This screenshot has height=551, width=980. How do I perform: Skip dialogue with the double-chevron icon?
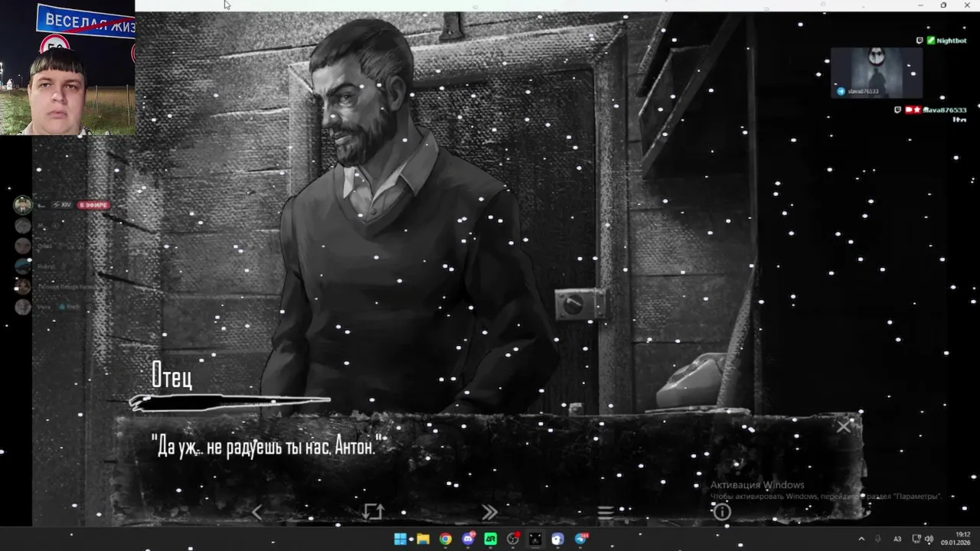pos(489,513)
